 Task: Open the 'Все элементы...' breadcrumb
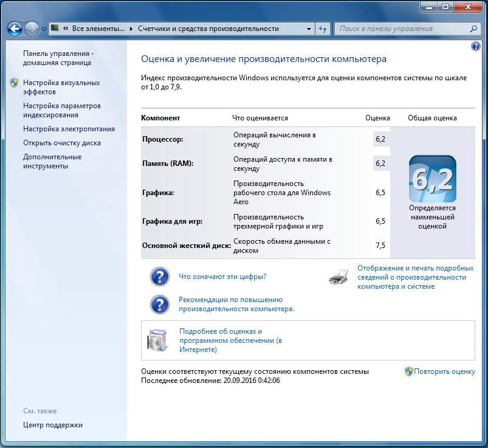[x=98, y=29]
